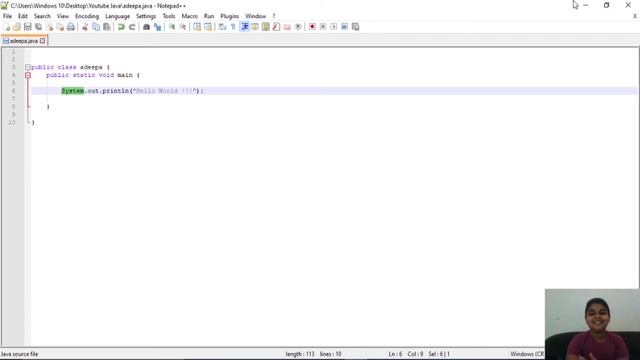Click the "Hello World !!!" string literal
640x360 pixels.
[165, 91]
